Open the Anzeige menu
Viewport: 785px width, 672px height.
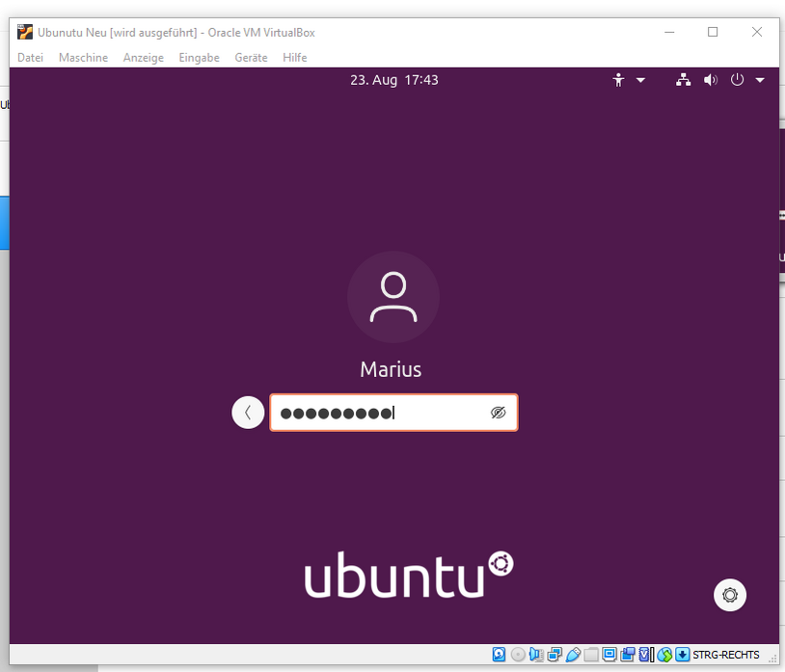(x=143, y=58)
